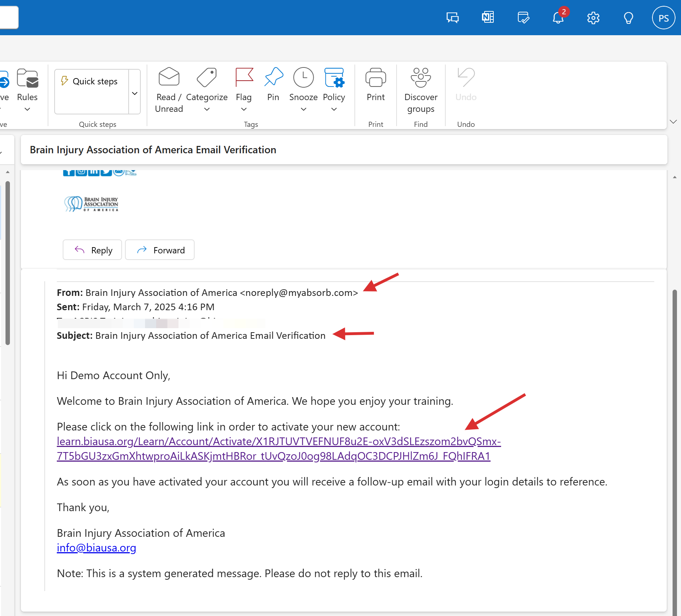
Task: Mark message Read / Unread
Action: tap(169, 90)
